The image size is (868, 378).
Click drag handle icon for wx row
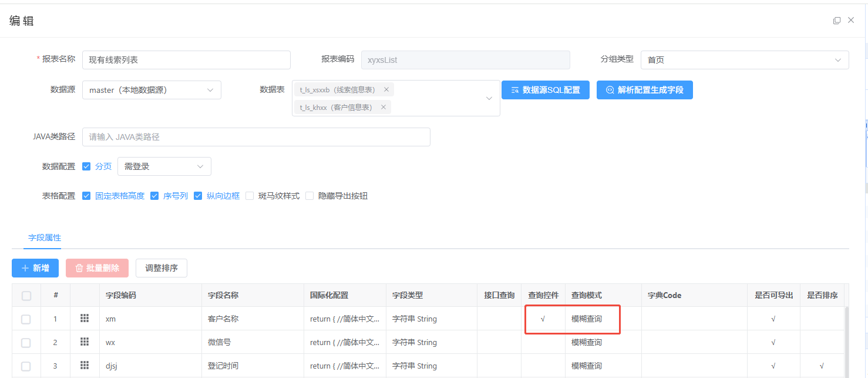click(x=85, y=342)
